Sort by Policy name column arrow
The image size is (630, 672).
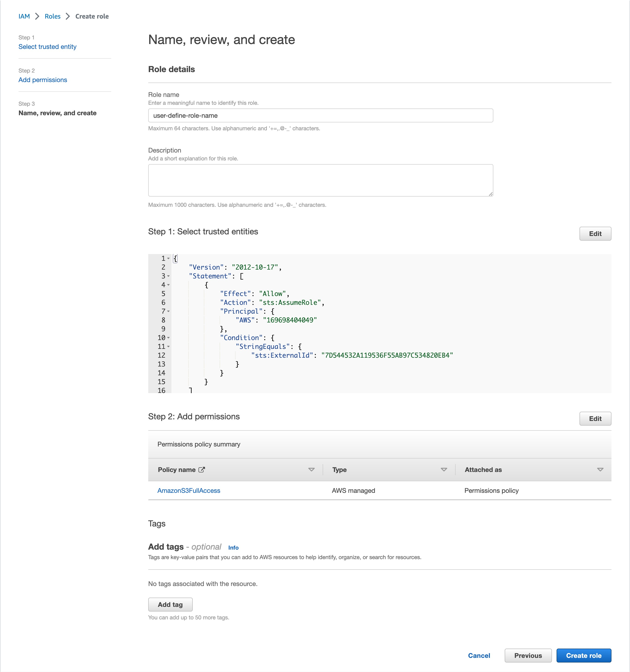click(x=311, y=470)
